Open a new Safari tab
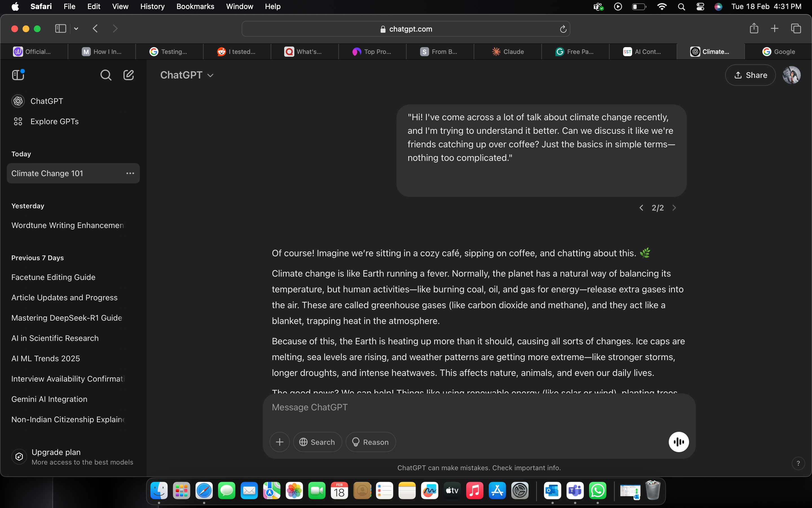The width and height of the screenshot is (812, 508). click(775, 29)
